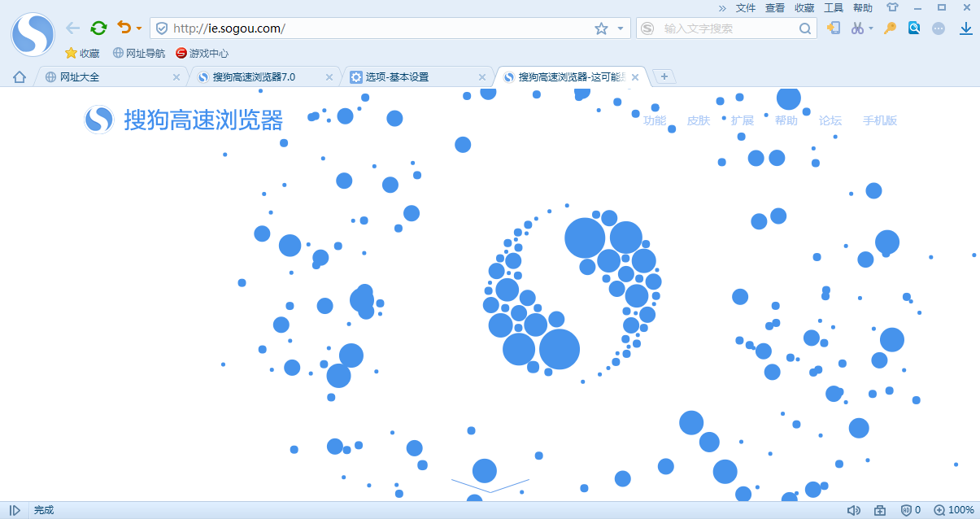Screen dimensions: 980x519
Task: Click the Sogou browser logo avatar
Action: [x=33, y=34]
